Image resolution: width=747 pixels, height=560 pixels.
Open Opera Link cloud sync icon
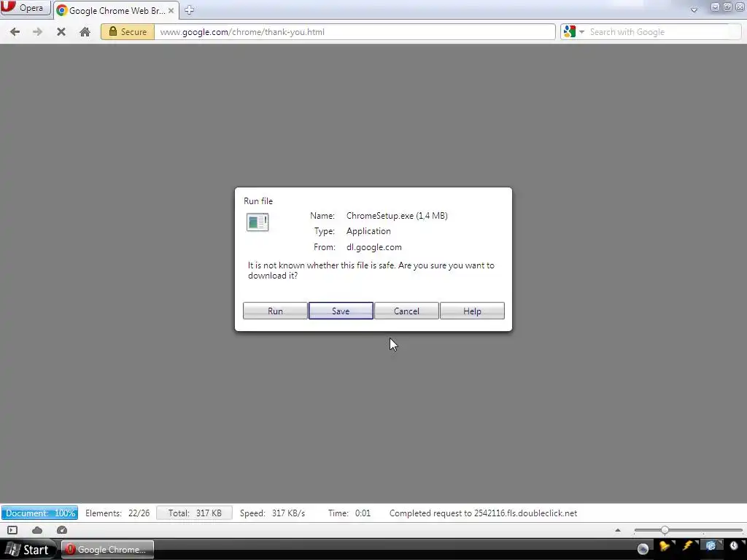pos(37,530)
